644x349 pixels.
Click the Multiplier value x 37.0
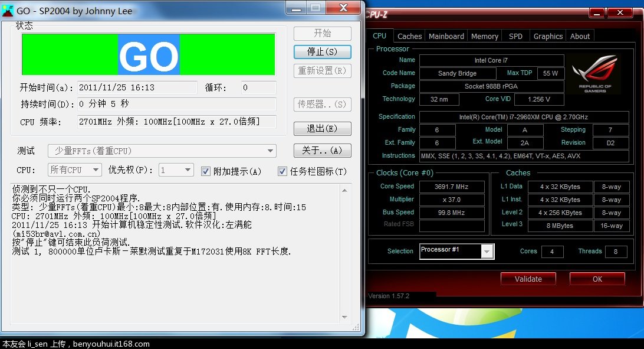coord(451,200)
